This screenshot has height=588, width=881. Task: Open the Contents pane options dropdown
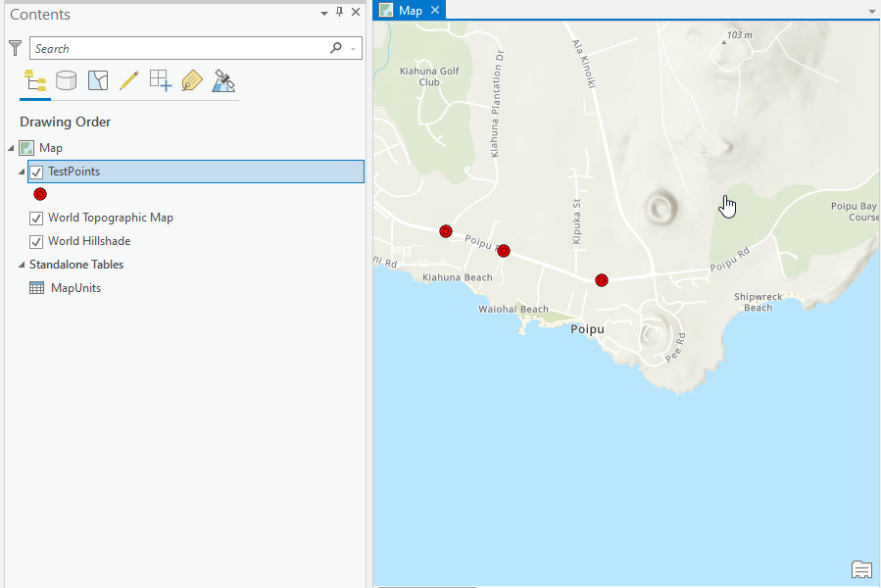point(324,13)
